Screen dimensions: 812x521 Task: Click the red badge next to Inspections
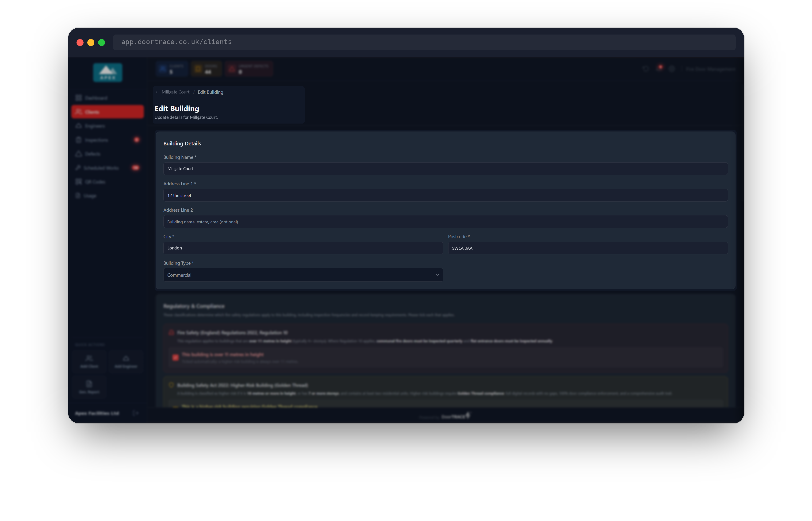coord(136,140)
